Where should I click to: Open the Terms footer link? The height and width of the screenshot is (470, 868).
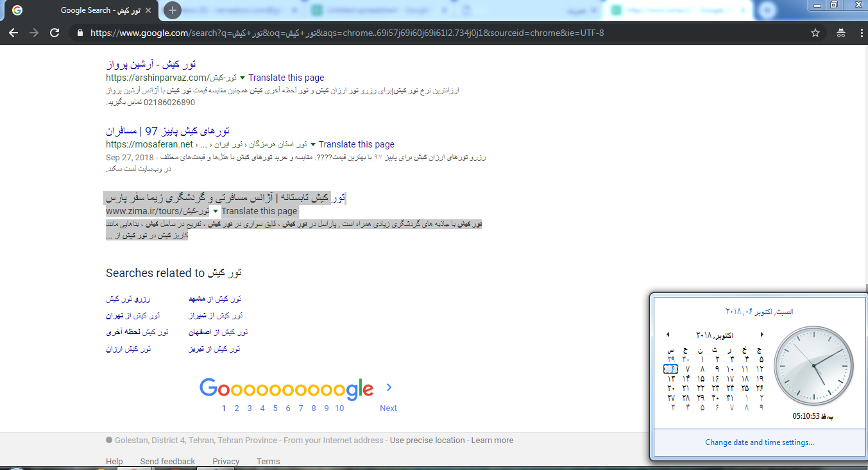click(268, 462)
